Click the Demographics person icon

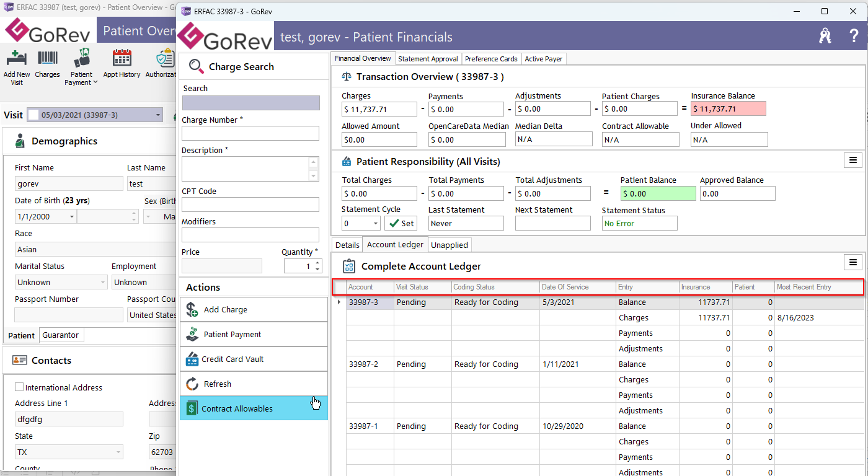tap(20, 141)
